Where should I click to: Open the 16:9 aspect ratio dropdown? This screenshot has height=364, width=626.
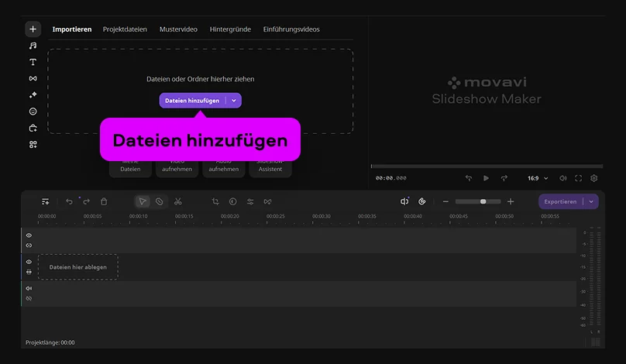538,178
